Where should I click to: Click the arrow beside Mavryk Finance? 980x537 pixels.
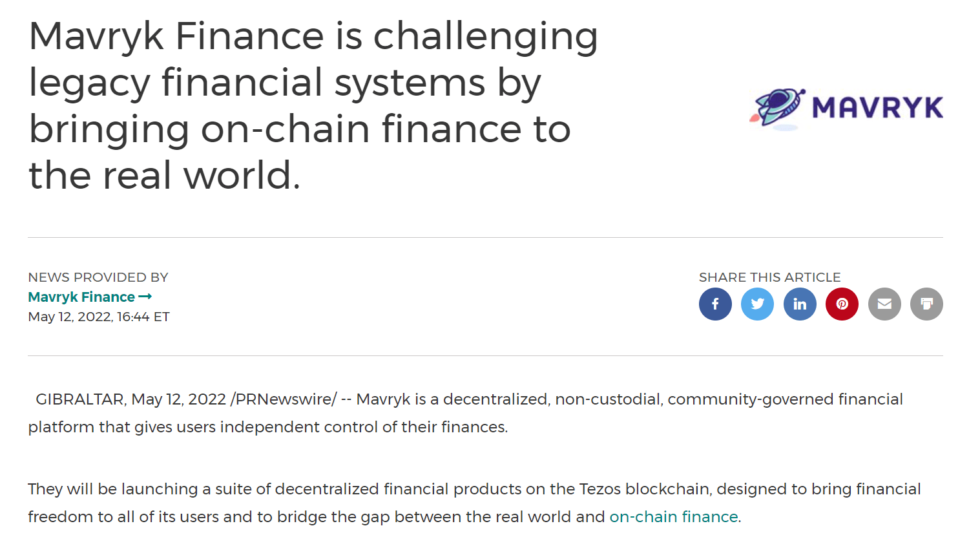point(145,297)
